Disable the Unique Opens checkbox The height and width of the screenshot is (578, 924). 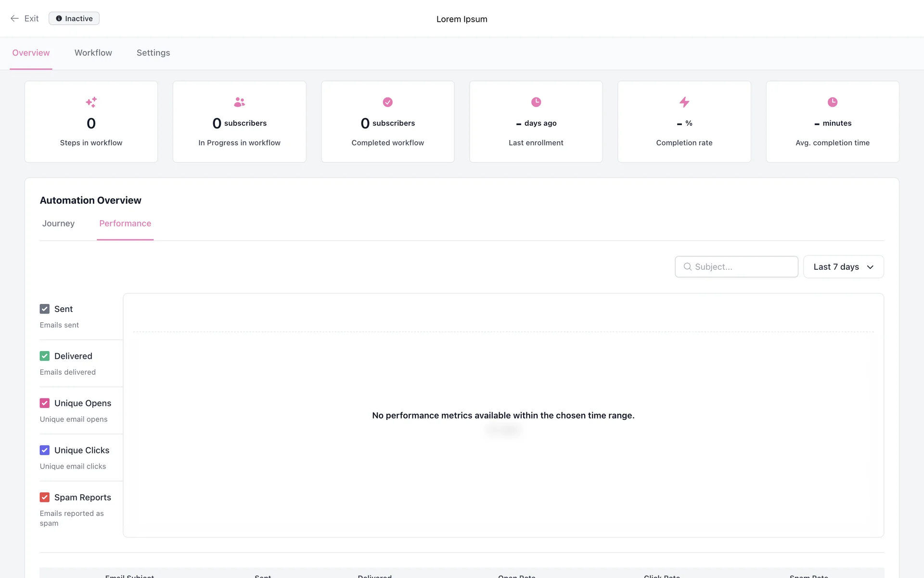point(45,403)
